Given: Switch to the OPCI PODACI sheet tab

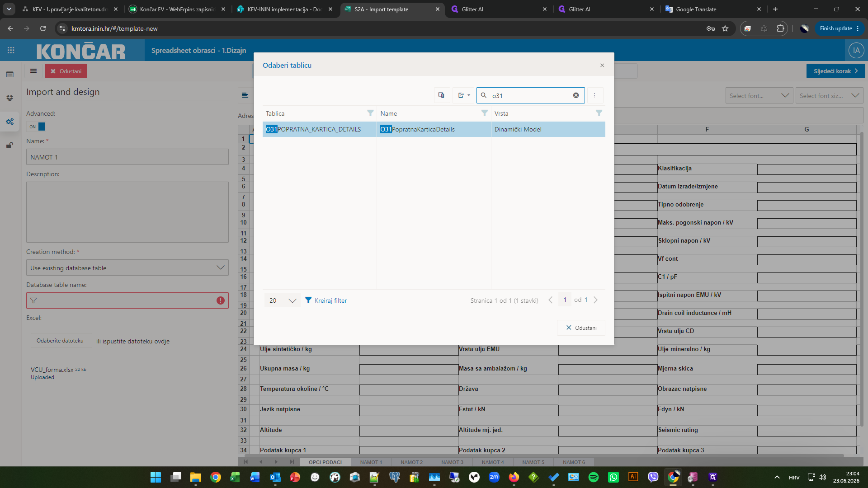Looking at the screenshot, I should (x=325, y=462).
